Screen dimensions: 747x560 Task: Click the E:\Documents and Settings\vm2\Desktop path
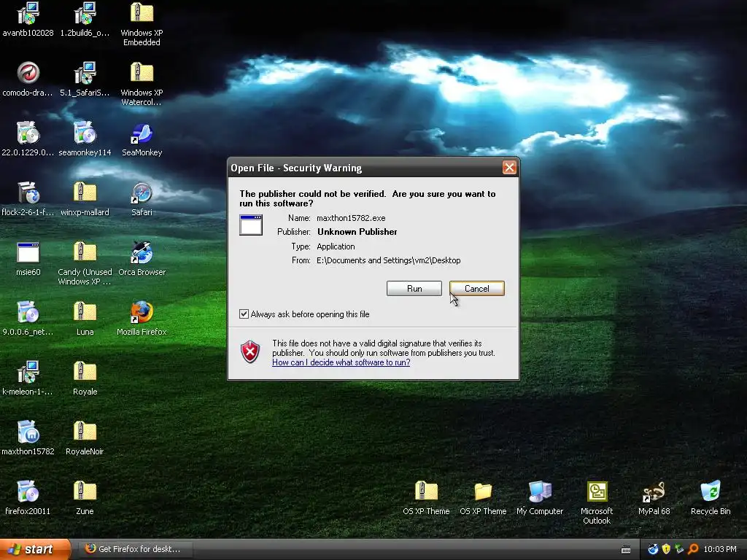pos(388,260)
